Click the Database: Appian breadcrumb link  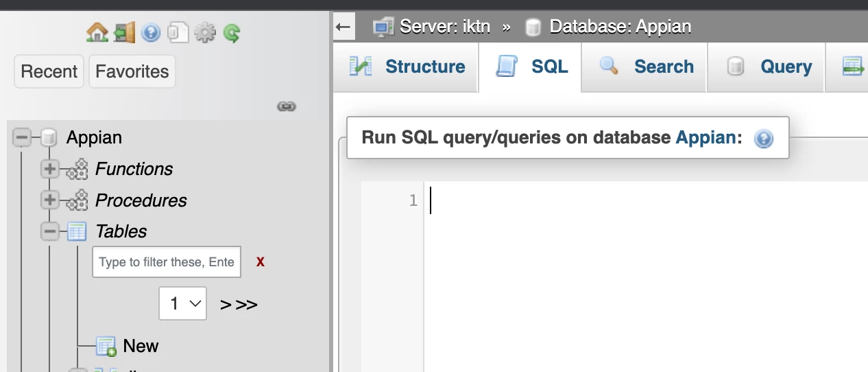pos(620,27)
